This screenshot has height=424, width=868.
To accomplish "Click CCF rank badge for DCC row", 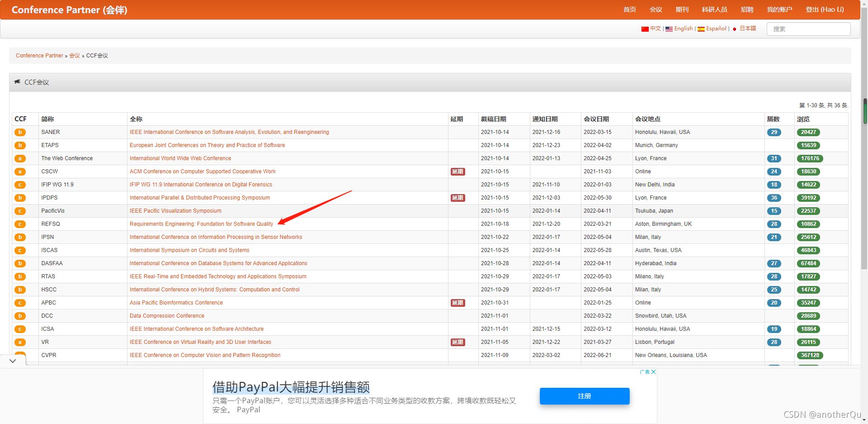I will (x=20, y=316).
